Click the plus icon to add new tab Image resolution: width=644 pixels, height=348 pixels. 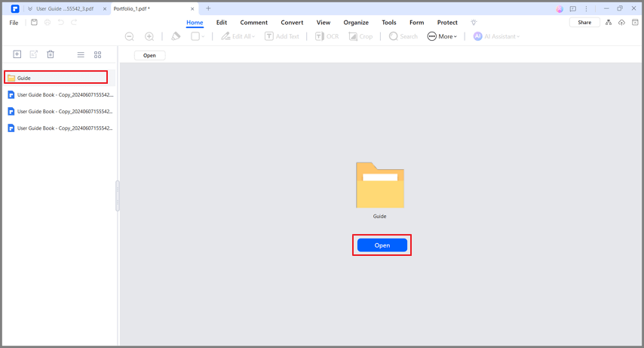pyautogui.click(x=208, y=8)
